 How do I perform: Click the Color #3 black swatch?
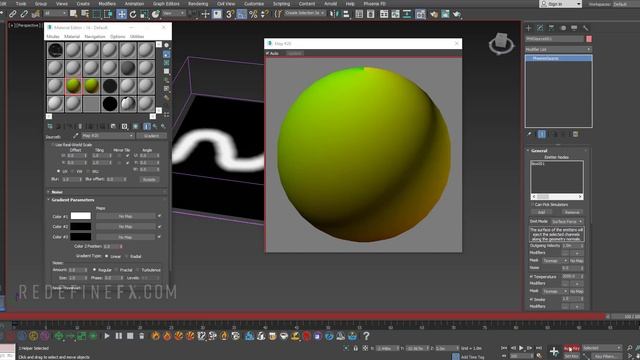click(80, 237)
